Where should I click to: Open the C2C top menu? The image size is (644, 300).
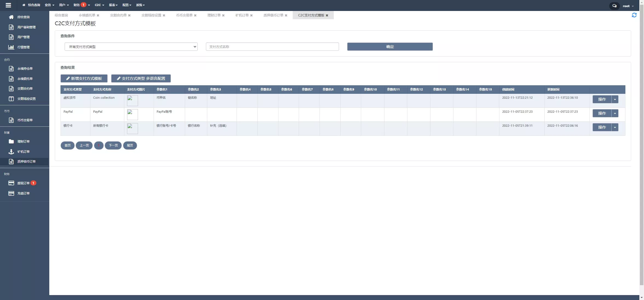[x=99, y=5]
